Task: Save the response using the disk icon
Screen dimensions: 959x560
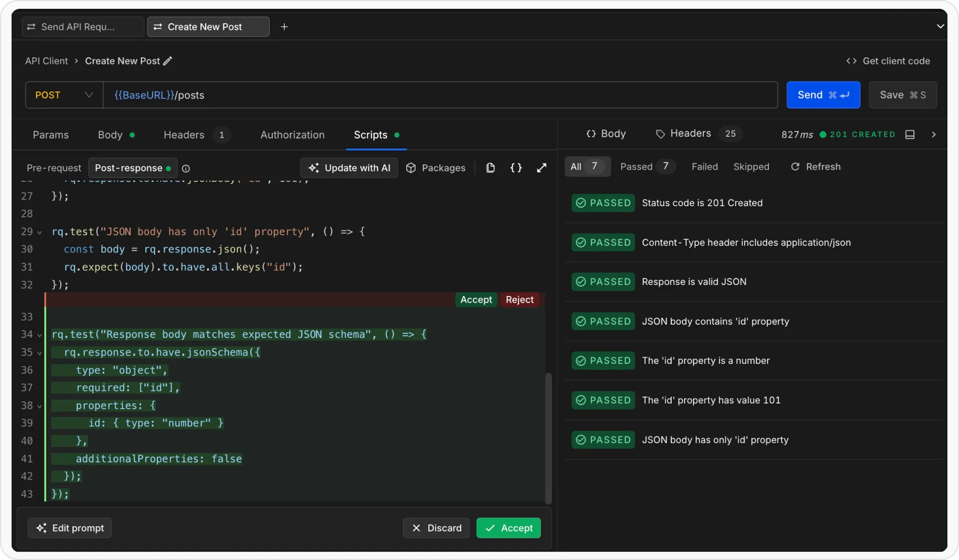Action: [x=910, y=134]
